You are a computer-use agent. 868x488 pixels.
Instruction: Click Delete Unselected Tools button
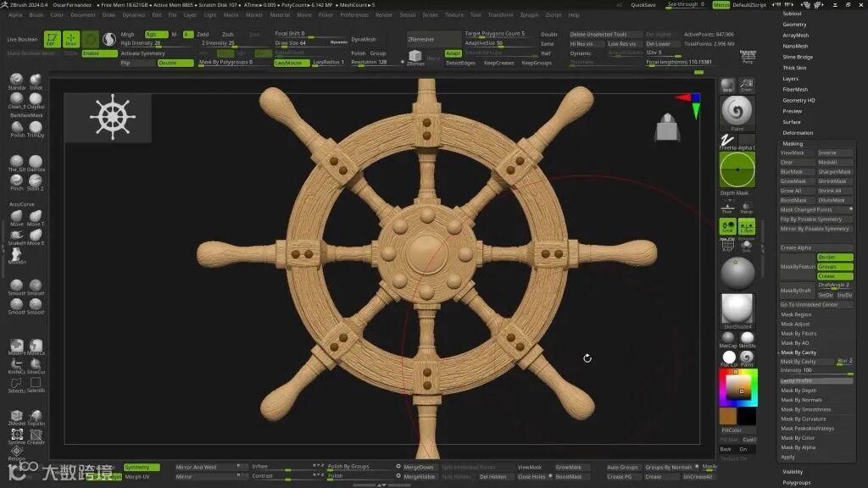[605, 34]
